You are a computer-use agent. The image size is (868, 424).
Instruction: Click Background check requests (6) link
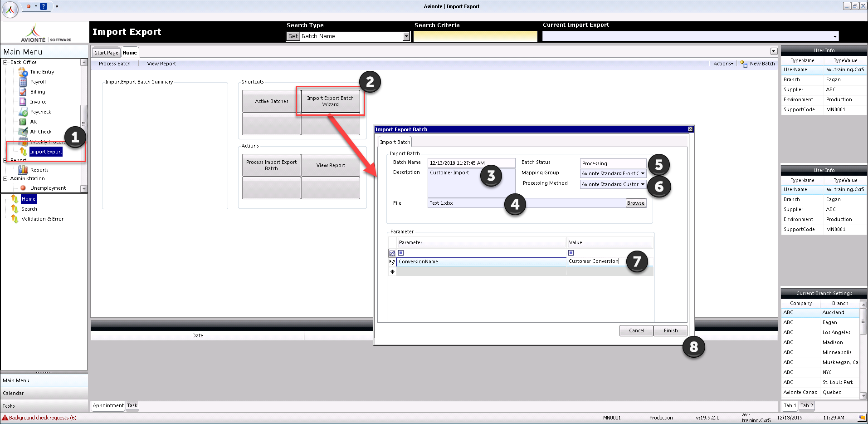point(43,418)
